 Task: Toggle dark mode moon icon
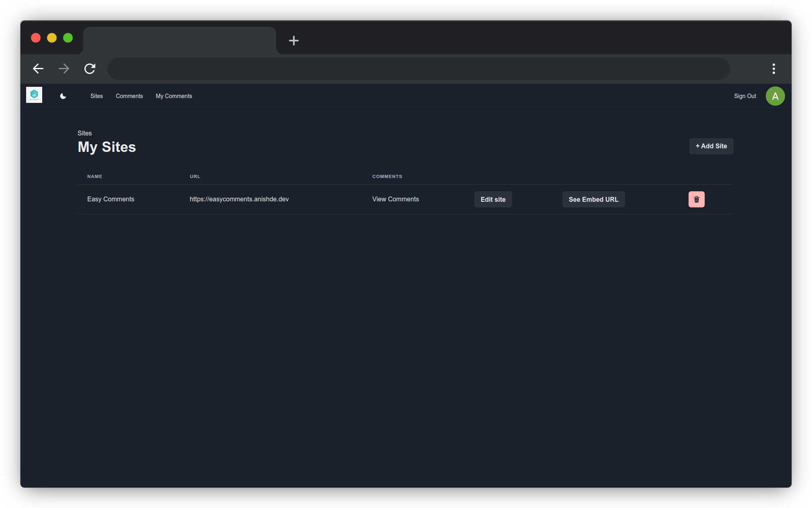coord(63,96)
